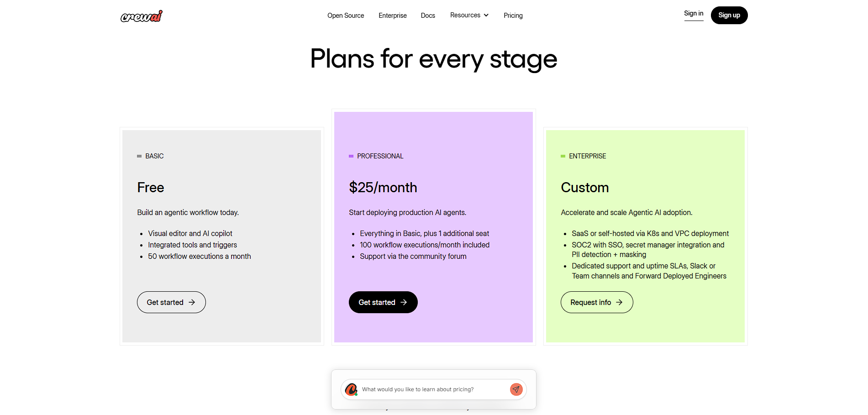Screen dimensions: 868x415
Task: Click the CrewAI avatar in the chat box
Action: point(351,389)
